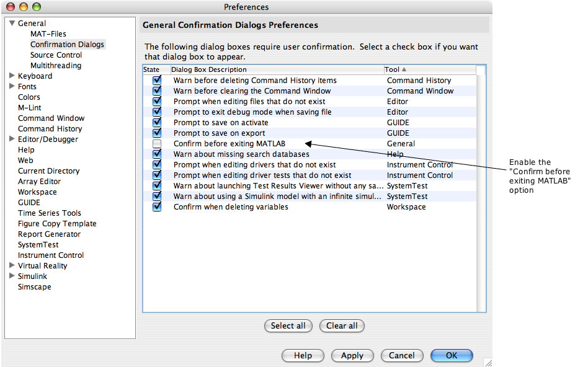Screen dimensions: 588x367
Task: Click the window resize grip corner
Action: 488,362
